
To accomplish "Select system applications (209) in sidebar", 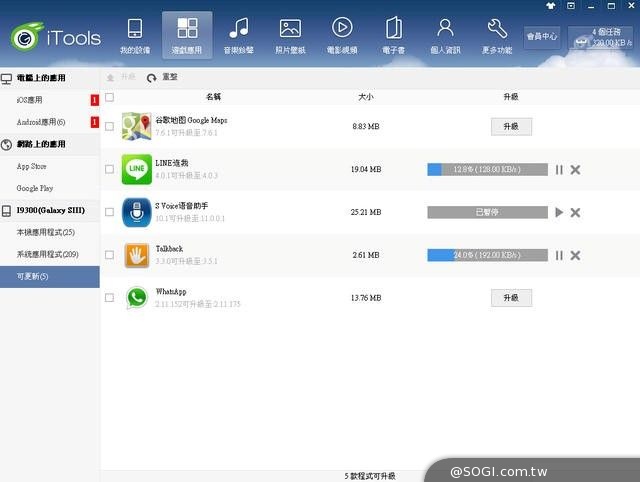I will coord(50,254).
